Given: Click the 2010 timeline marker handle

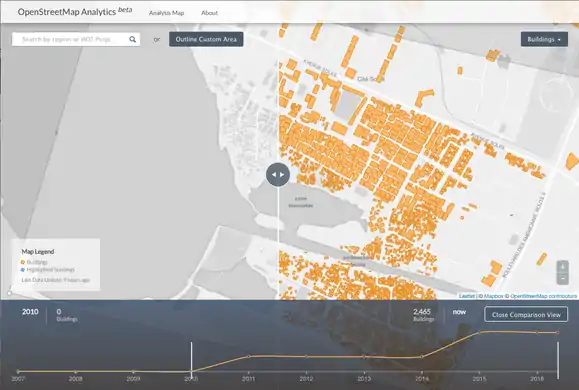Looking at the screenshot, I should [x=191, y=360].
